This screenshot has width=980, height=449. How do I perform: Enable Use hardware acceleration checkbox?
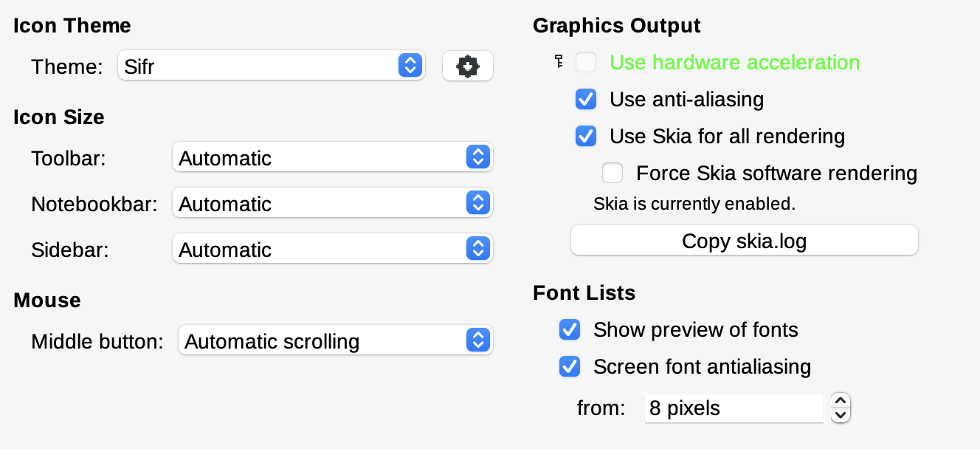click(586, 62)
